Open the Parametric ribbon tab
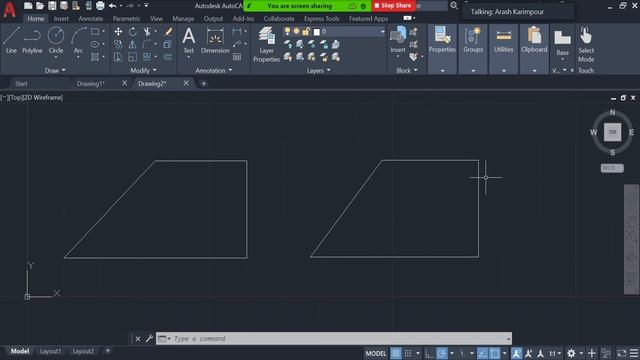This screenshot has width=640, height=360. coord(127,19)
